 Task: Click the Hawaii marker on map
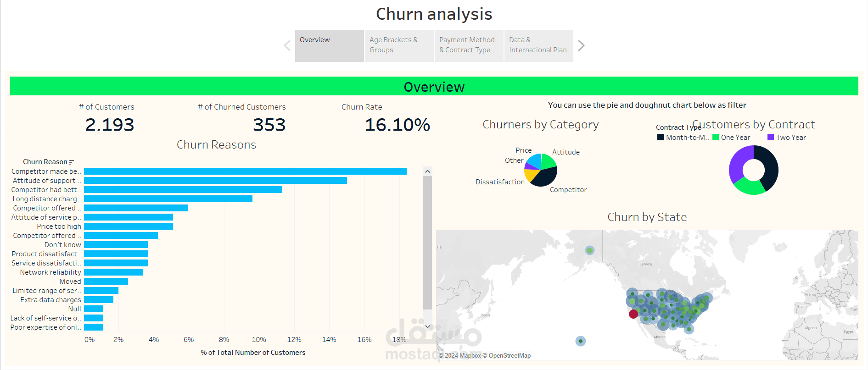pos(581,341)
